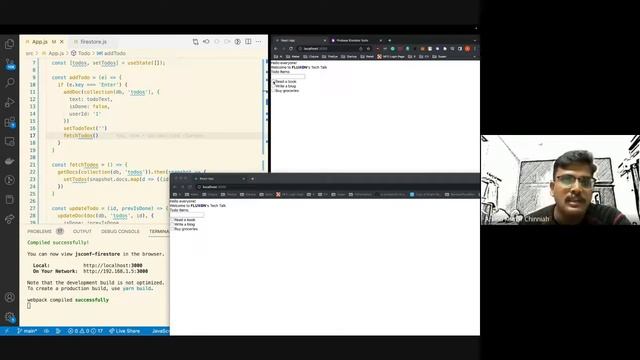The width and height of the screenshot is (640, 360).
Task: Switch to the App.js editor tab
Action: point(40,42)
